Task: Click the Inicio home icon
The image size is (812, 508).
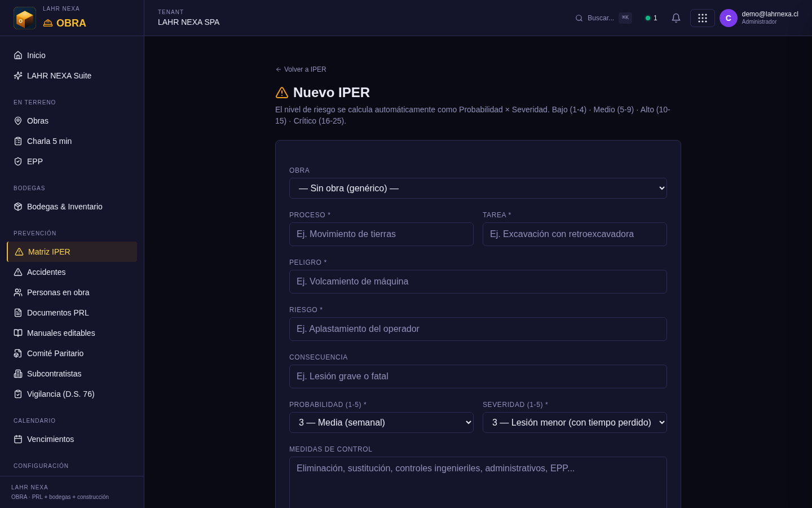Action: tap(18, 55)
